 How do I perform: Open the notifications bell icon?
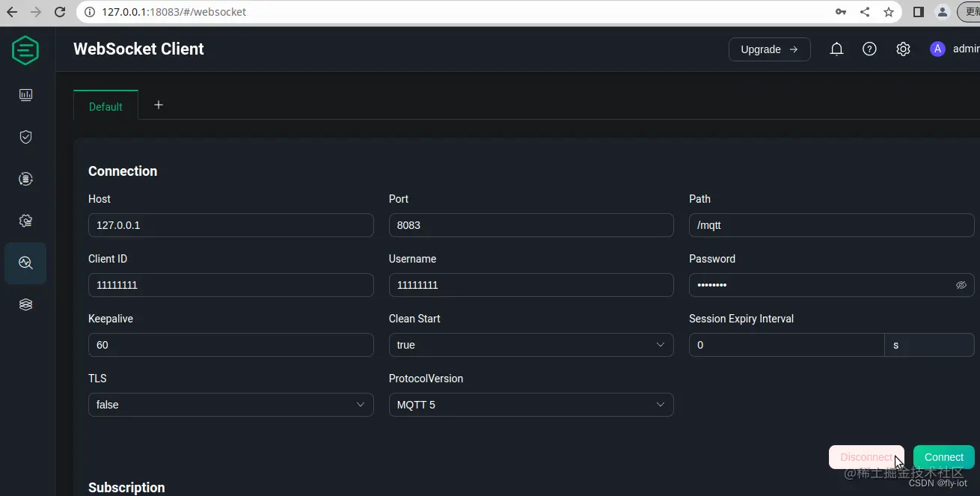pyautogui.click(x=836, y=49)
